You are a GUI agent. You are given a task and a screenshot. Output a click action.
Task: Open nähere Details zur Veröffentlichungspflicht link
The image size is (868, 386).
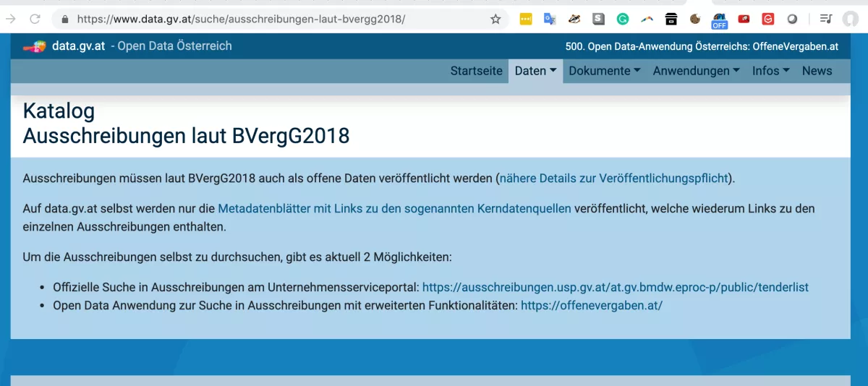tap(614, 178)
